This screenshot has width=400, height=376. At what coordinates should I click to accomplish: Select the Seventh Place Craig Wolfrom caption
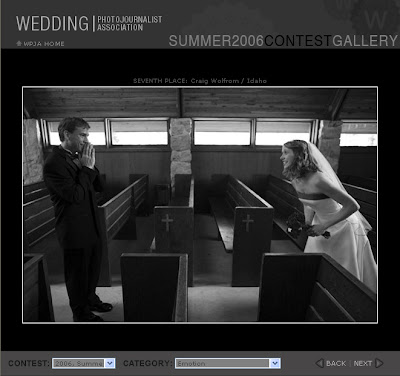click(200, 81)
